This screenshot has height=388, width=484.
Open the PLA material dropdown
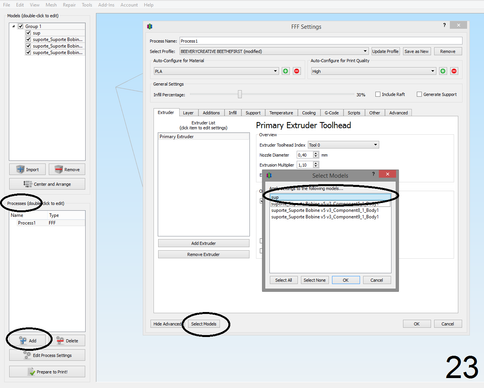216,71
